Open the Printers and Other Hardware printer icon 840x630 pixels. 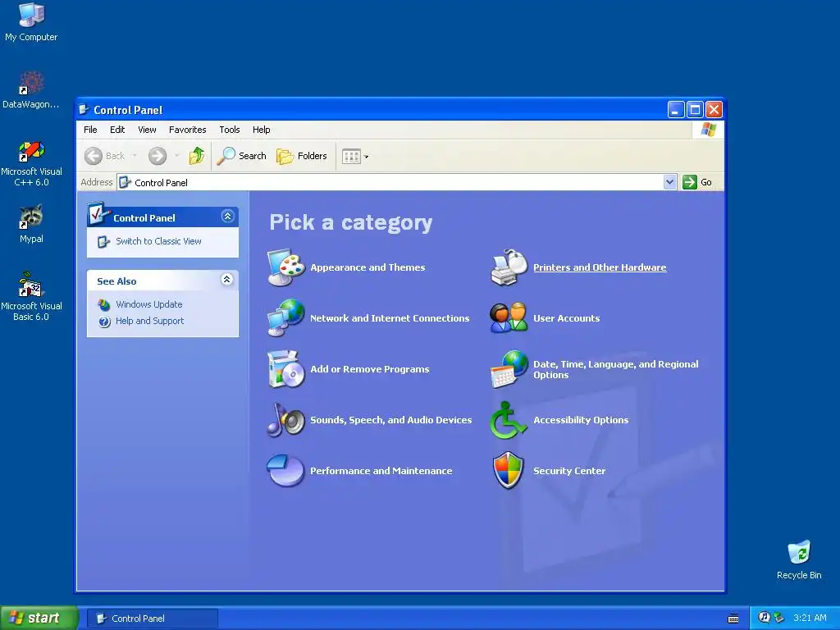pos(509,267)
